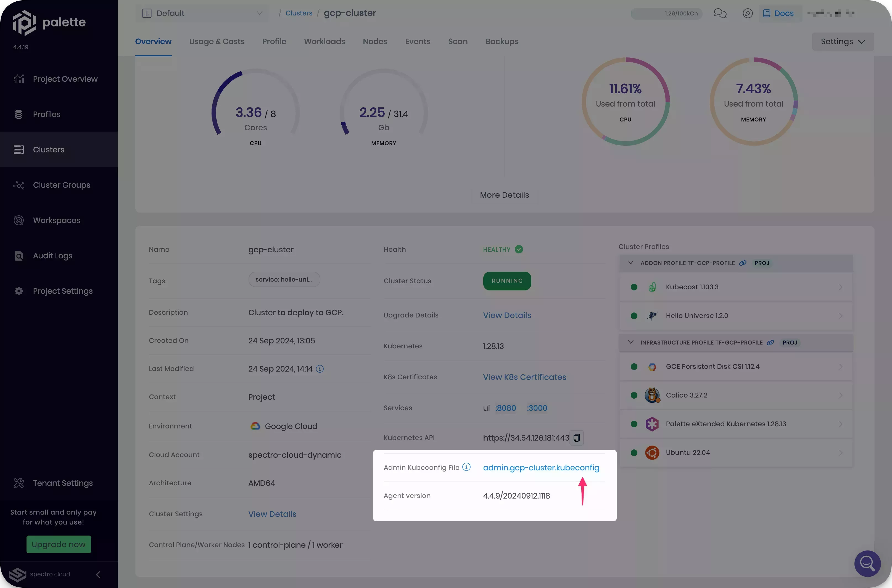The width and height of the screenshot is (892, 588).
Task: Collapse the Addon Profile TF-GCP-PROFILE section
Action: coord(630,263)
